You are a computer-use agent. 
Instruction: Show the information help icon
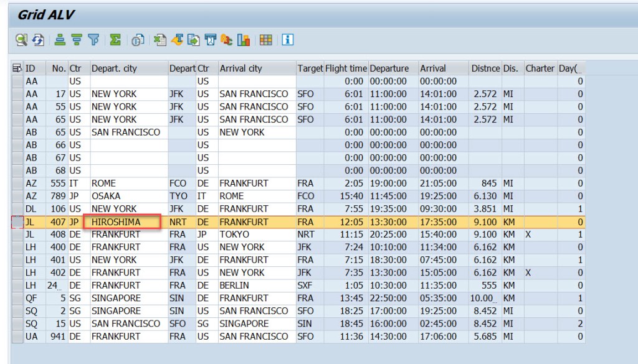tap(288, 40)
